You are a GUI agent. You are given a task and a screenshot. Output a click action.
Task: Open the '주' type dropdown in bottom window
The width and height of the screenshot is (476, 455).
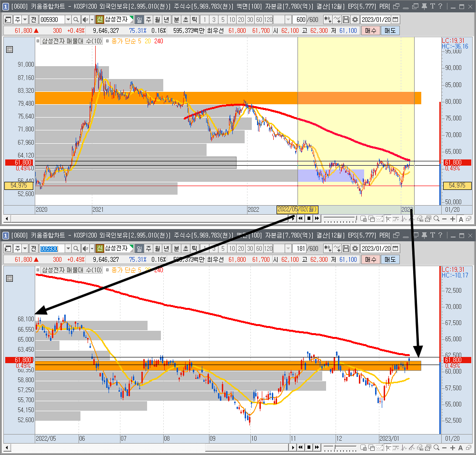pos(25,248)
